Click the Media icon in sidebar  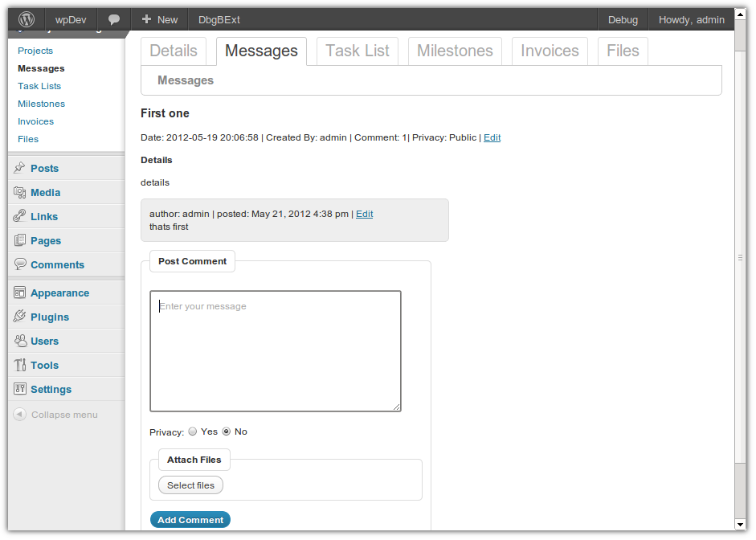pos(20,192)
